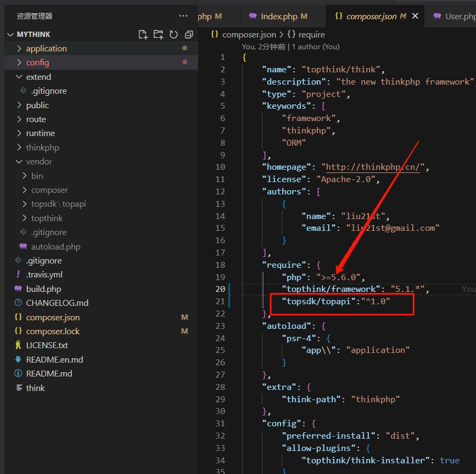The height and width of the screenshot is (474, 476).
Task: Close the composer.json editor tab
Action: 415,16
